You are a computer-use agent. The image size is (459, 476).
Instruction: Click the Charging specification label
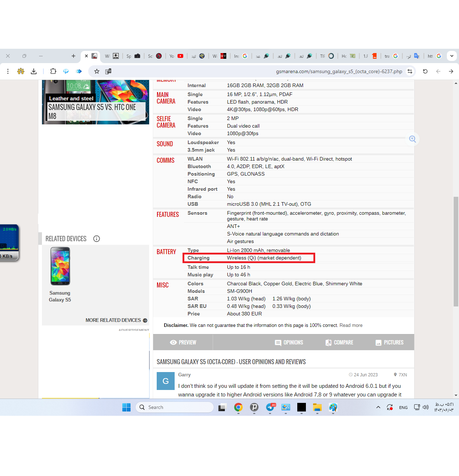click(x=198, y=258)
